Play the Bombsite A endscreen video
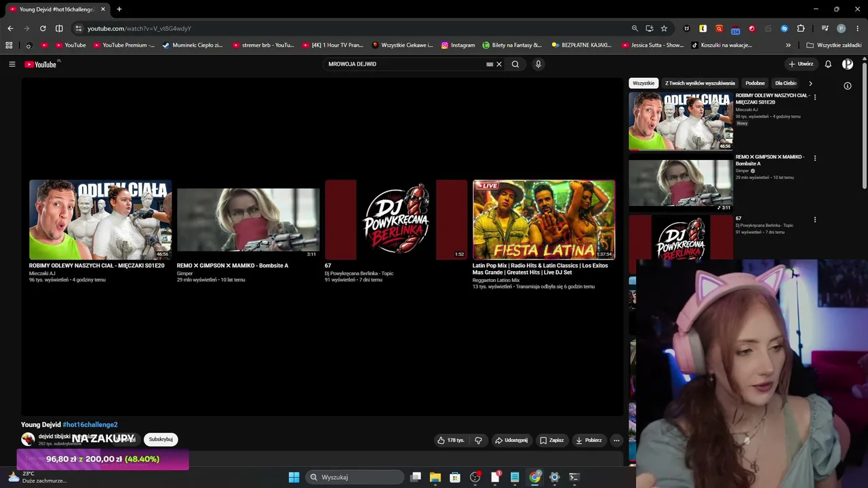This screenshot has width=868, height=488. [248, 220]
